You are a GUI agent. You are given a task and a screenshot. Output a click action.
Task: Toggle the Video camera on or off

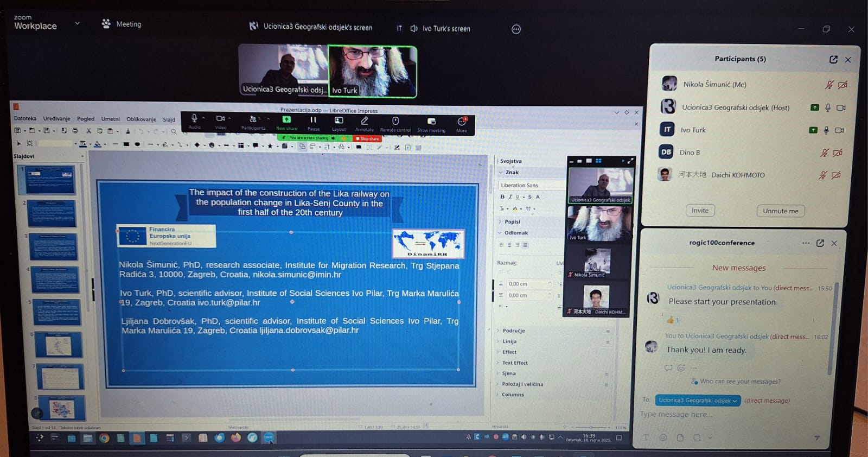220,119
